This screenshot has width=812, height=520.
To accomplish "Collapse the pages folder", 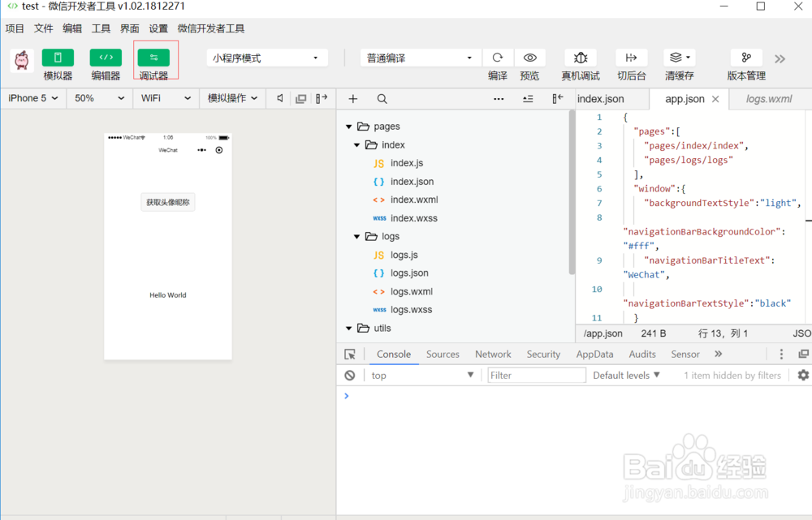I will point(349,127).
